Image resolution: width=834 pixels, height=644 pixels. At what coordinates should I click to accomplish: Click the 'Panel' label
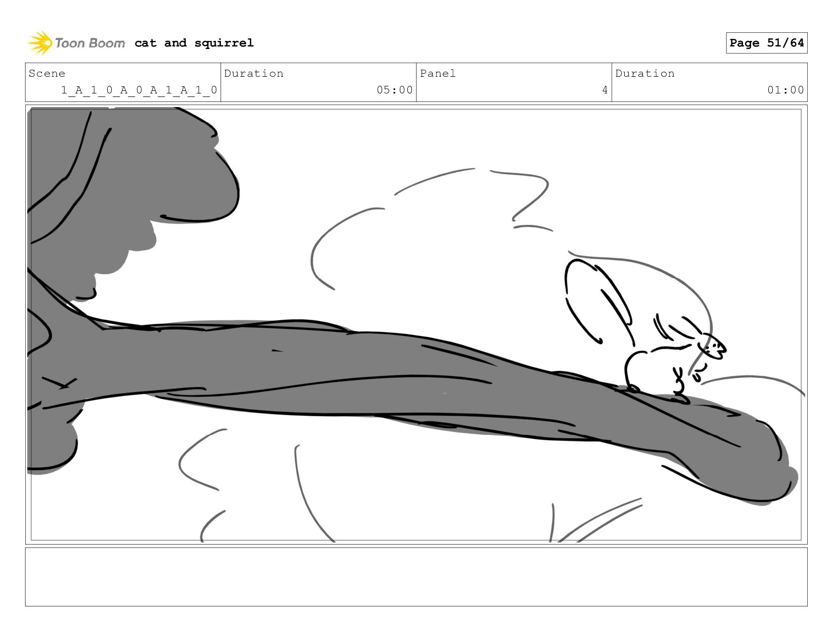(x=438, y=73)
